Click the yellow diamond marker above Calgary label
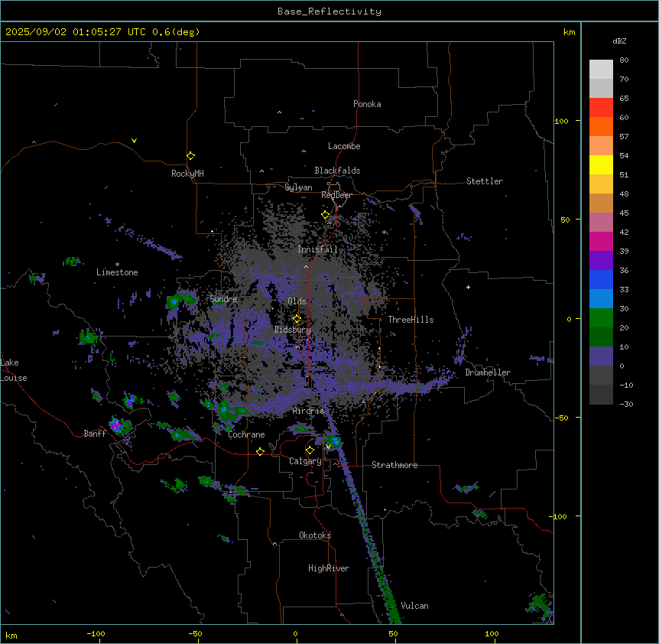Image resolution: width=659 pixels, height=644 pixels. tap(310, 450)
